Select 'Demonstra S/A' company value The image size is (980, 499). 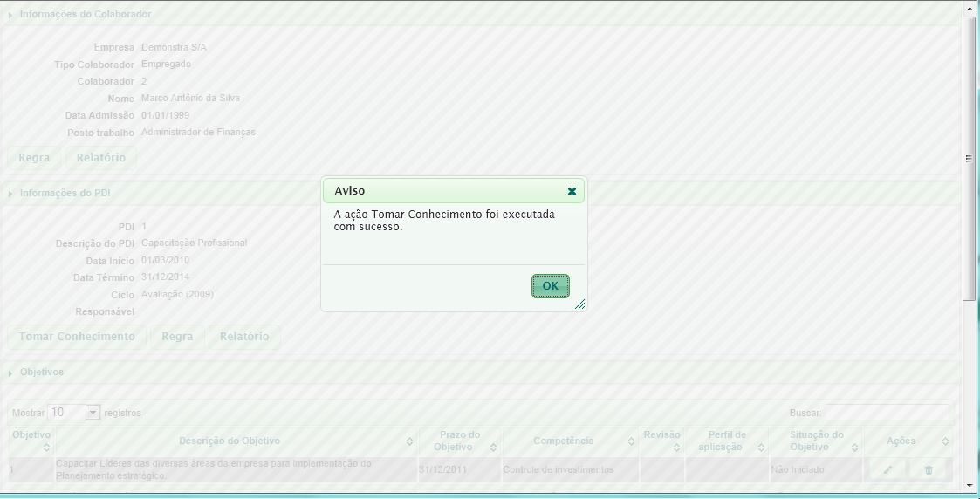(174, 47)
